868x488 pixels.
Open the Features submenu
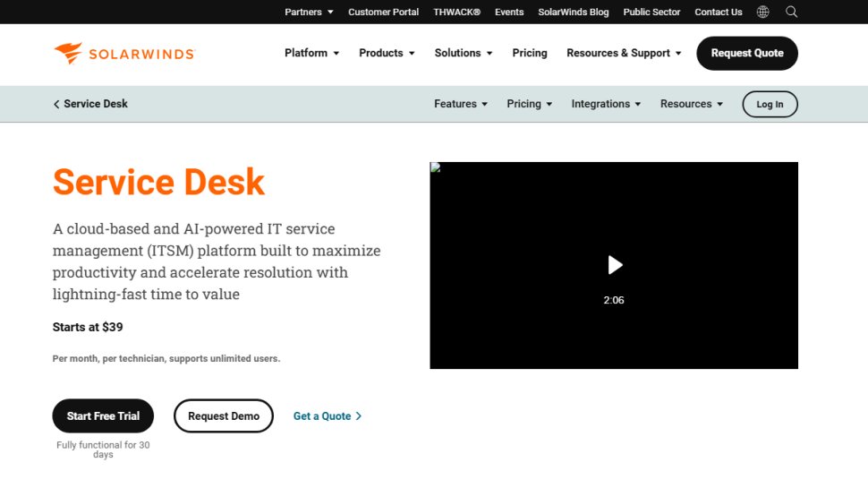(x=461, y=104)
